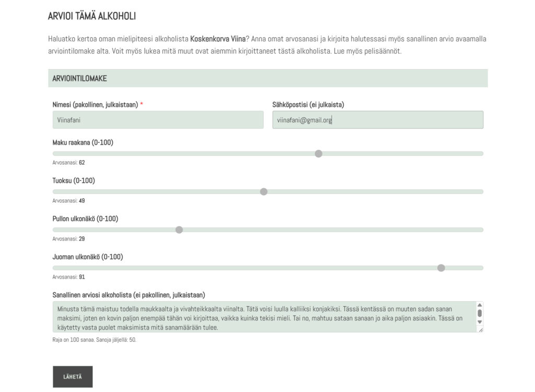Click the Tuoksu slider handle
Viewport: 535px width, 392px height.
tap(264, 192)
